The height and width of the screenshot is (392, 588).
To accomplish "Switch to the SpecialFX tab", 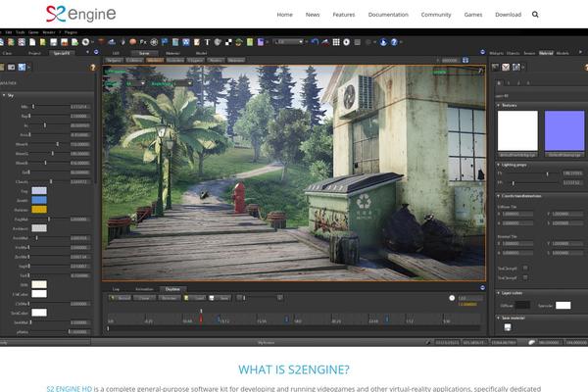I will (62, 53).
